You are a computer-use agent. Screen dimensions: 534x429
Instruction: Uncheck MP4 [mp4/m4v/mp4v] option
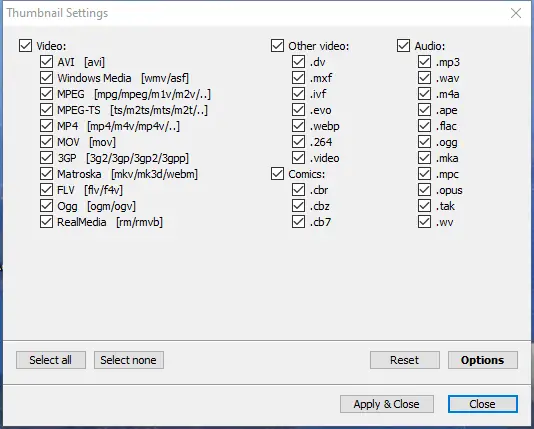pyautogui.click(x=46, y=126)
